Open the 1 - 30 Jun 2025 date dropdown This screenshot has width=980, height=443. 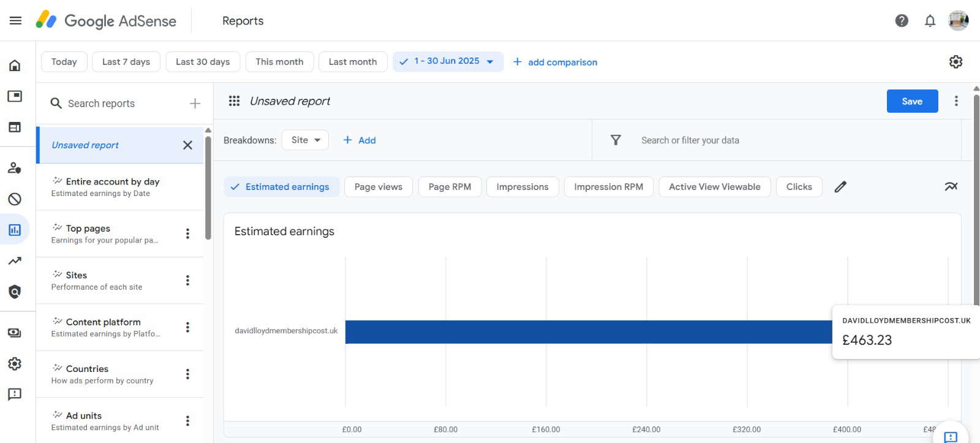pyautogui.click(x=448, y=62)
